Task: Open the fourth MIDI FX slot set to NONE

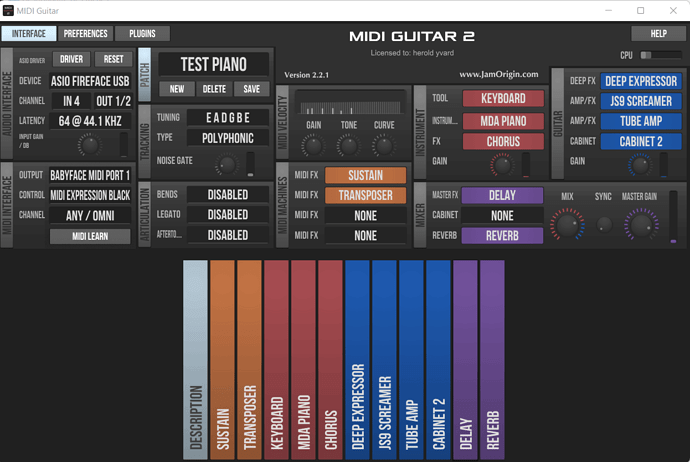Action: pyautogui.click(x=366, y=236)
